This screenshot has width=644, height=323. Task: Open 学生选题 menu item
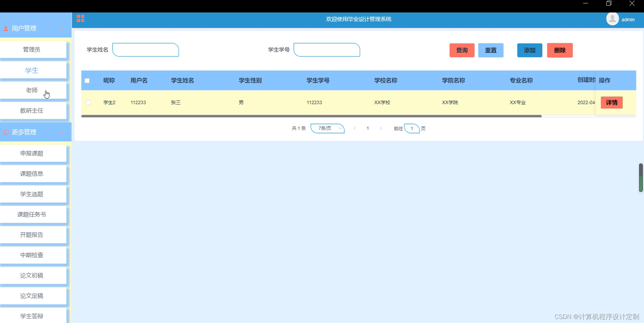(33, 194)
